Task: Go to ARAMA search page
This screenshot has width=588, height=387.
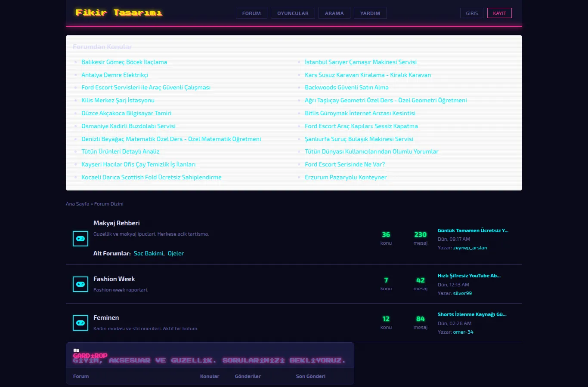Action: click(x=334, y=13)
